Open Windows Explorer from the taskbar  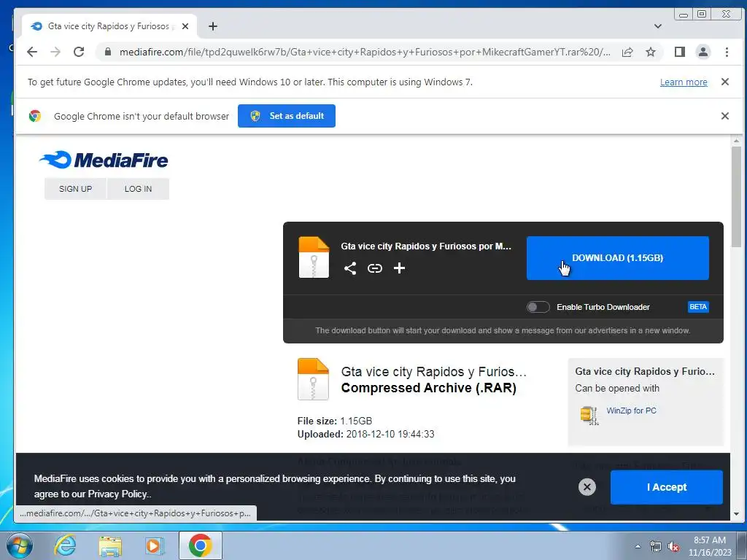click(x=110, y=545)
